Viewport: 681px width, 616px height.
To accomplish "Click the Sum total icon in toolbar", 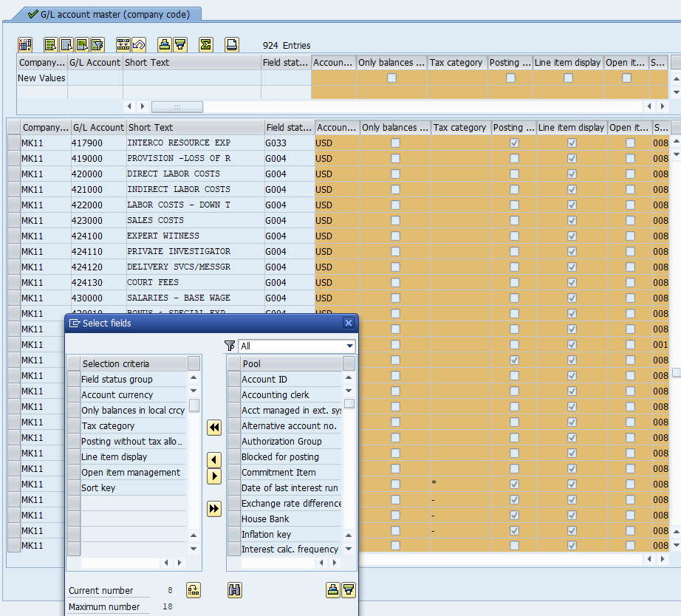I will (x=206, y=45).
